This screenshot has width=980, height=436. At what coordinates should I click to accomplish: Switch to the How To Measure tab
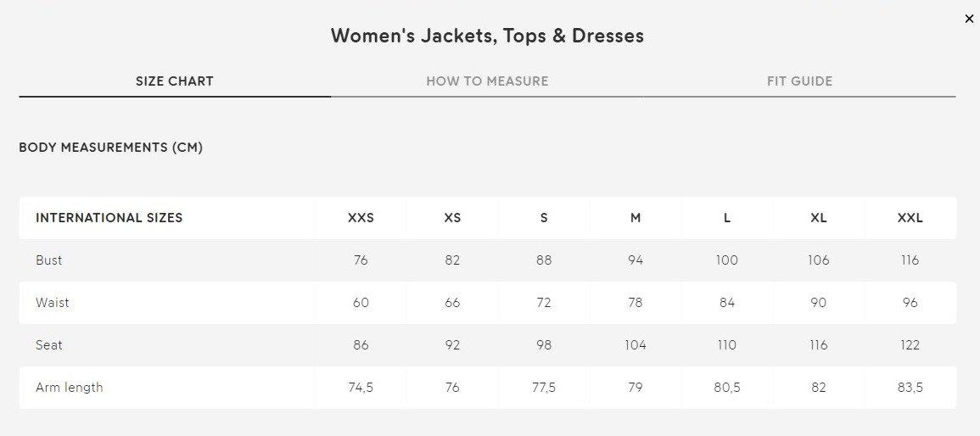click(487, 81)
